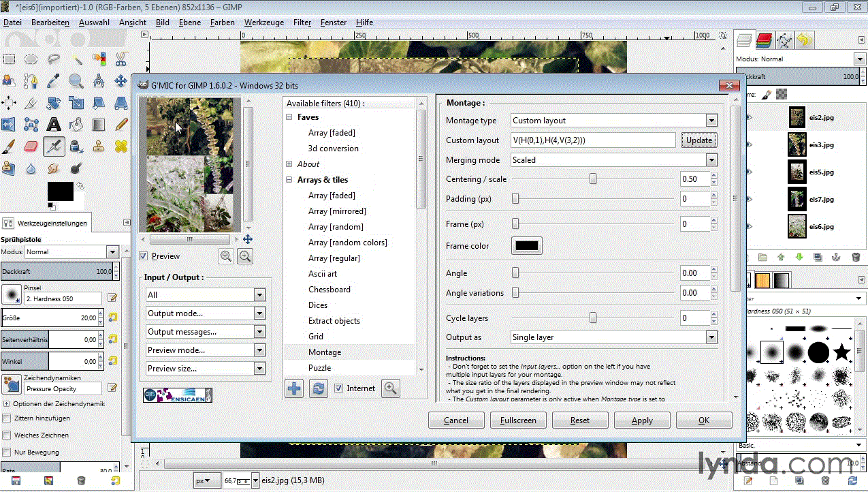
Task: Select the Move tool in toolbox
Action: [121, 82]
